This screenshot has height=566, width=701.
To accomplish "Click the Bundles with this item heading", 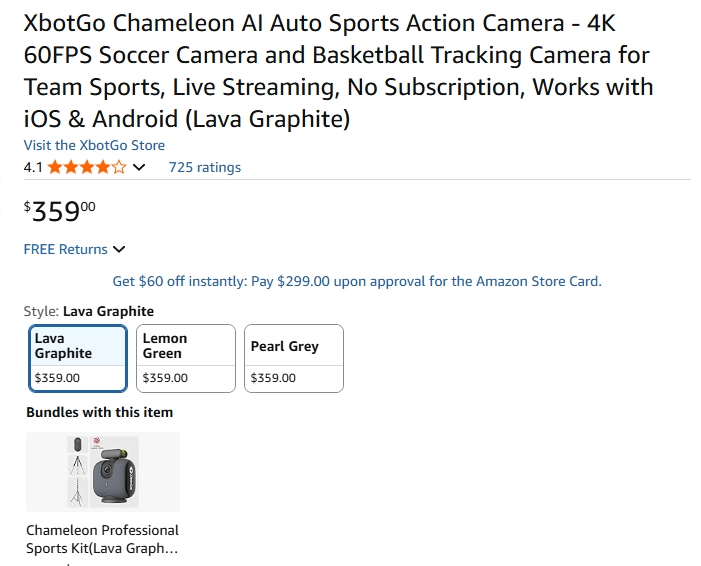I will (99, 412).
